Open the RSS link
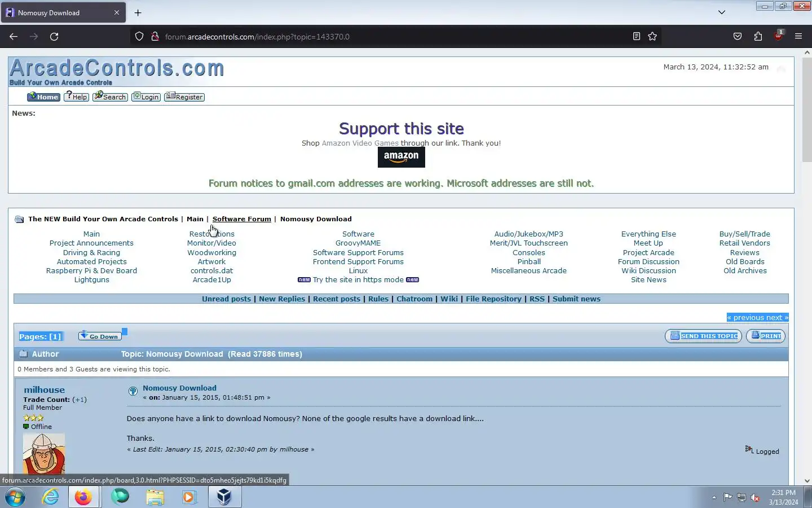 coord(537,299)
